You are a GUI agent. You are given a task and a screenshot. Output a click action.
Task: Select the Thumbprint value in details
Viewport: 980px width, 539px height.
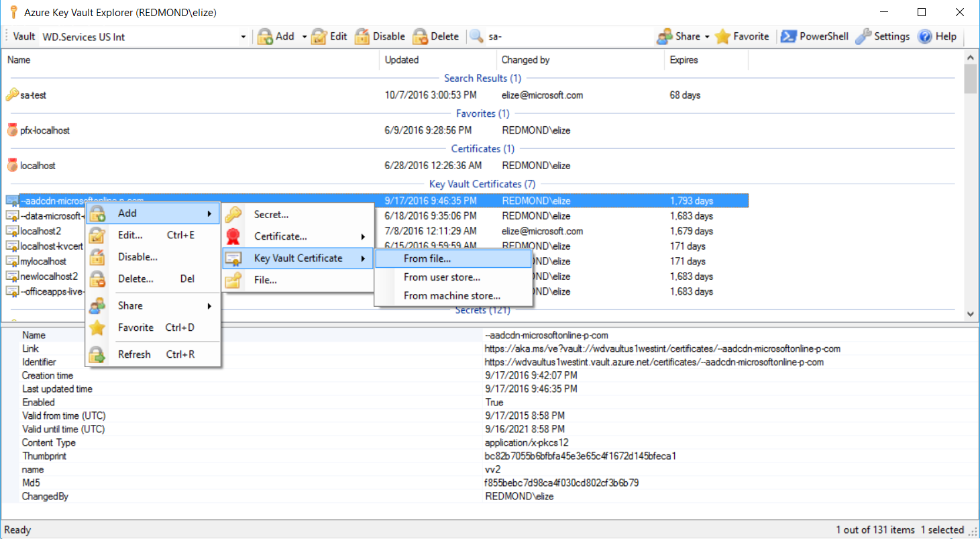pyautogui.click(x=580, y=456)
